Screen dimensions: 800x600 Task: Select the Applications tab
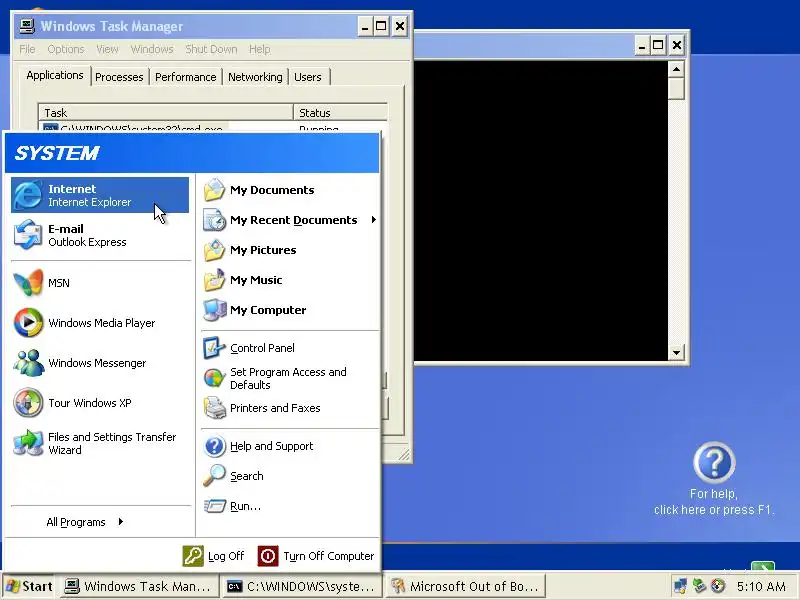pyautogui.click(x=55, y=76)
